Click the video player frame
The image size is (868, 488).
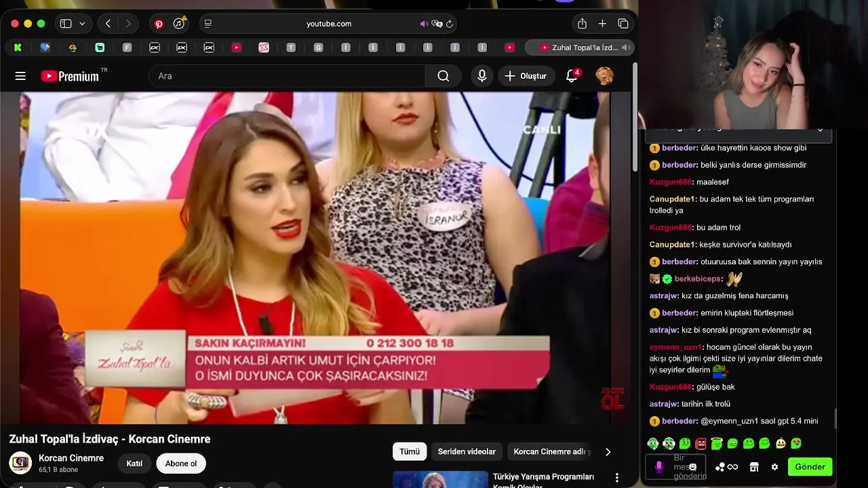315,258
